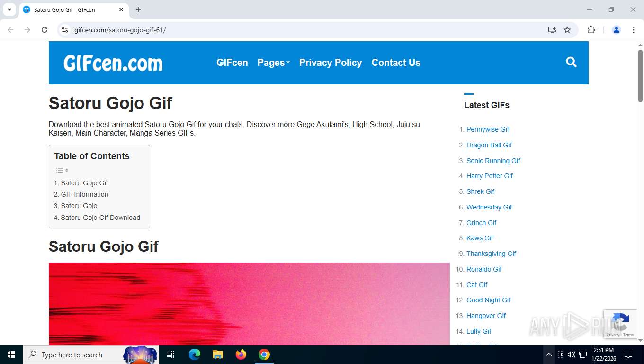644x364 pixels.
Task: Open the Sonic Running Gif link
Action: (493, 161)
